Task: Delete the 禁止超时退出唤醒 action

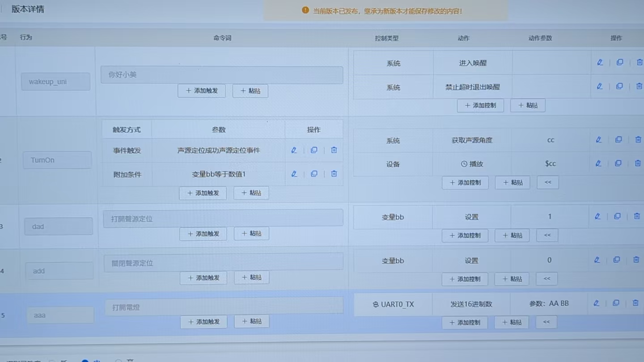Action: pos(639,86)
